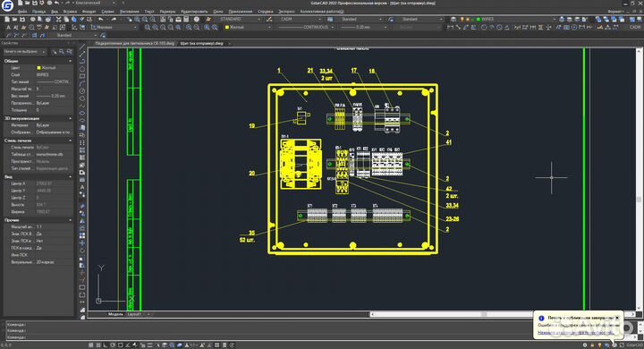Select the Aligned dimension tool
Image resolution: width=644 pixels, height=349 pixels.
[458, 27]
